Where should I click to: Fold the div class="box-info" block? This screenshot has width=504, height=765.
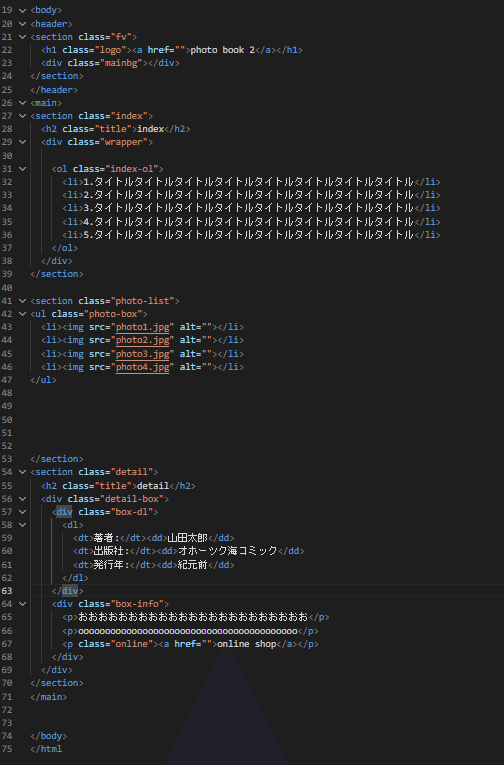coord(22,604)
